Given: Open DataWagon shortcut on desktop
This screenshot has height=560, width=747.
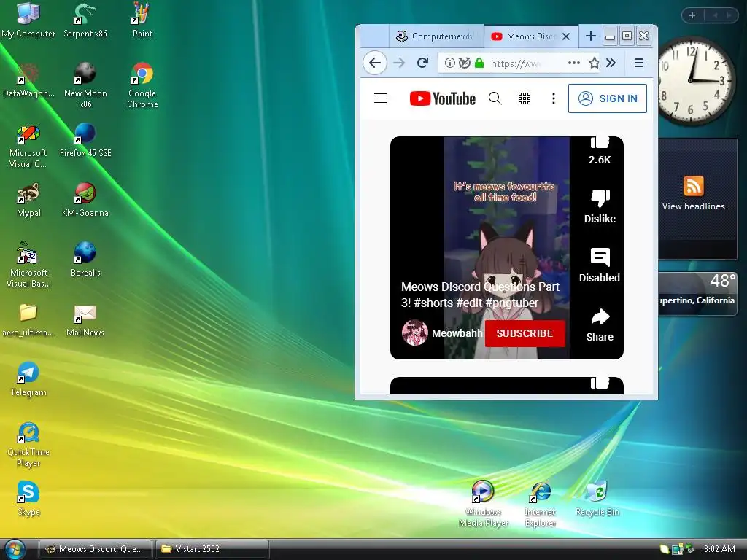Looking at the screenshot, I should 28,80.
